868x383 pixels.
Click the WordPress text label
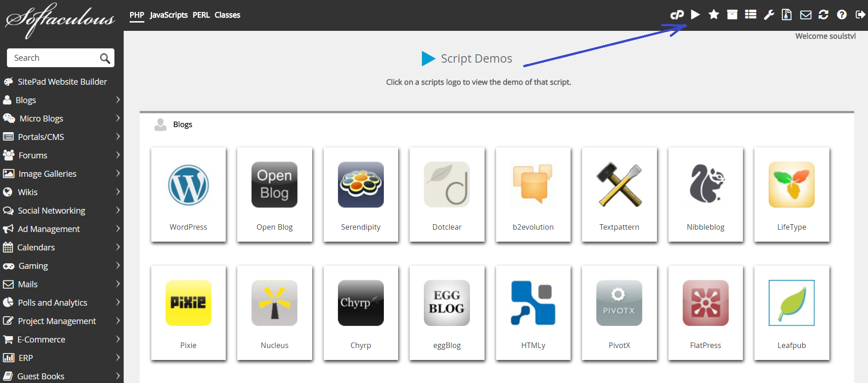[188, 227]
